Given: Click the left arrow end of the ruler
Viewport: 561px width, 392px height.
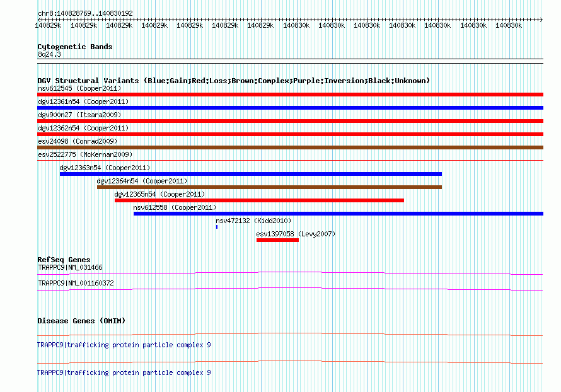Looking at the screenshot, I should [x=39, y=20].
